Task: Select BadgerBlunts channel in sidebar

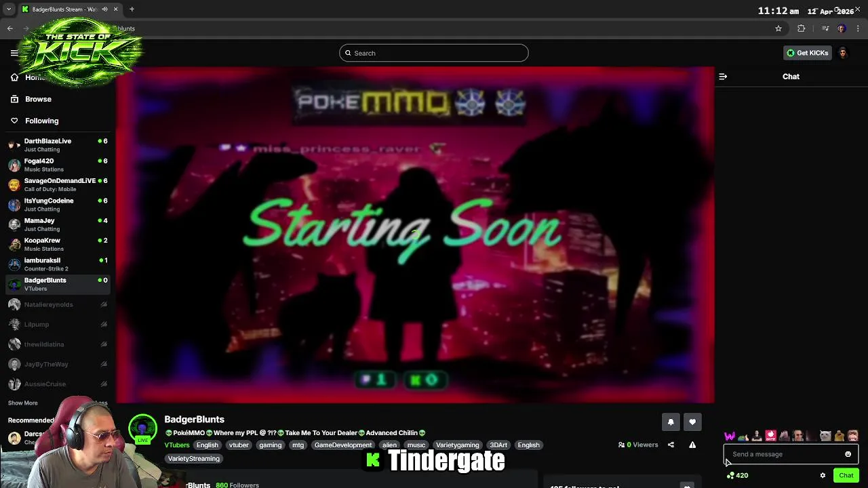Action: tap(58, 284)
